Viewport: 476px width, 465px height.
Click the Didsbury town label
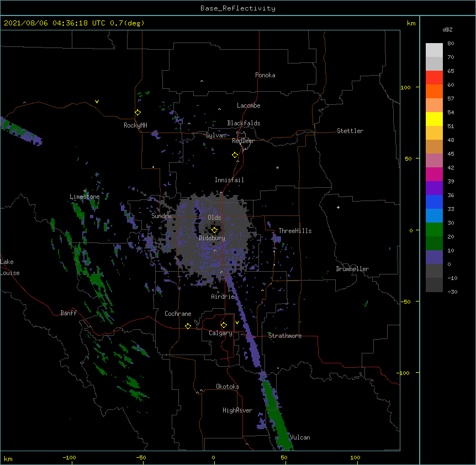point(212,238)
